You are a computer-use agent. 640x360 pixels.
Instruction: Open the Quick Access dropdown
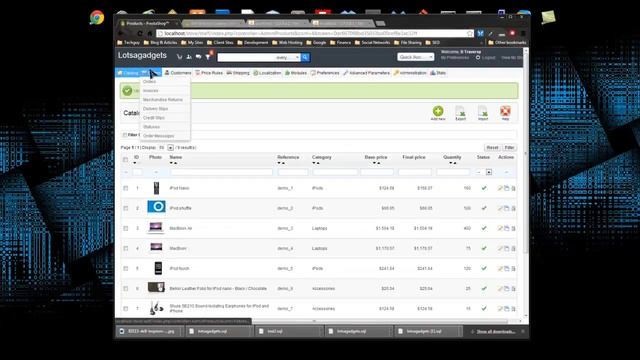[x=416, y=57]
